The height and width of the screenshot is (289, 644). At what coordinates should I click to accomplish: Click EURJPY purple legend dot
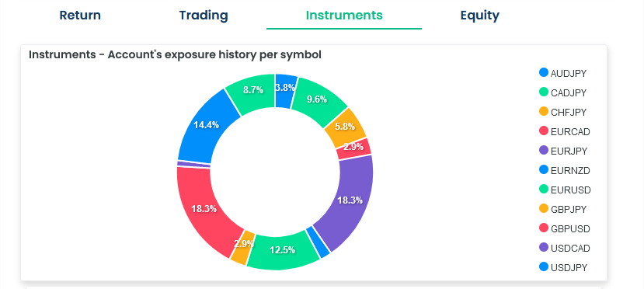coord(544,151)
